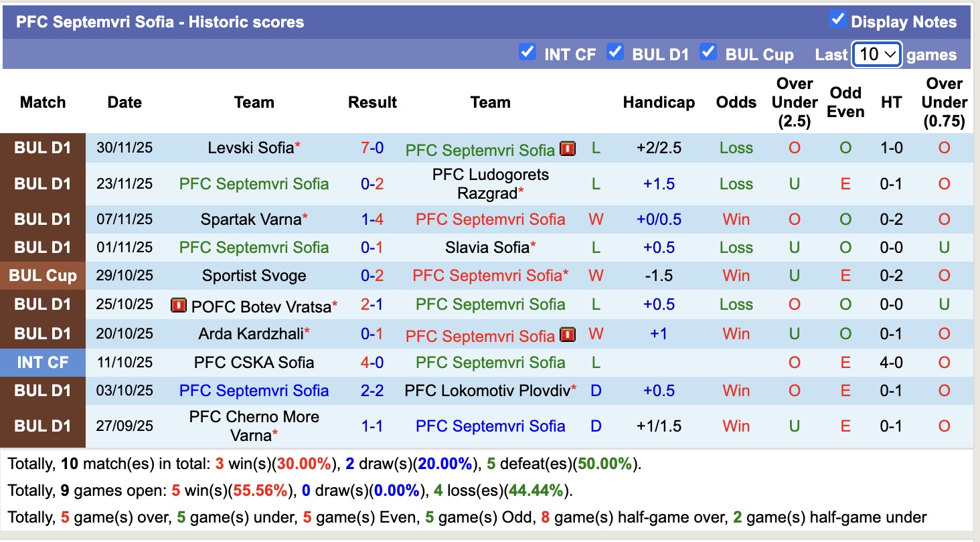Click red card icon in Arda Kardzhali row

(x=568, y=335)
